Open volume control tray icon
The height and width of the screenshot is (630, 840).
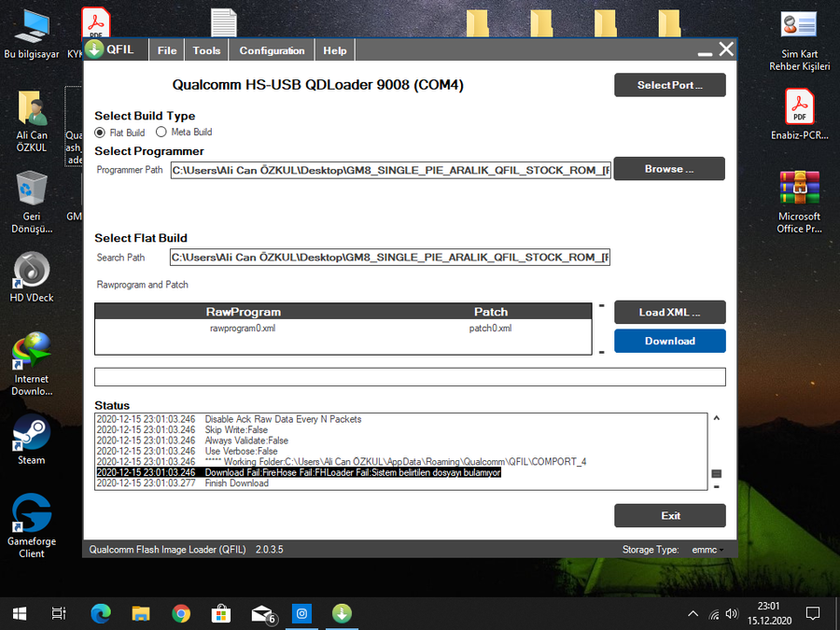[x=731, y=614]
